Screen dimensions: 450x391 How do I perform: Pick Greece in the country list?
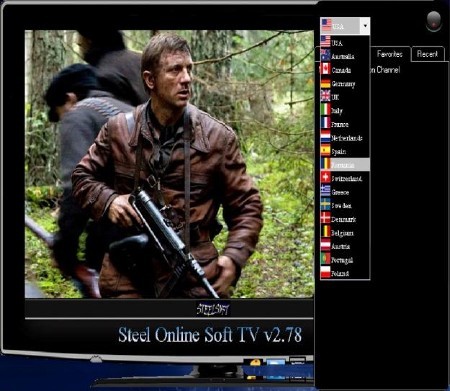coord(345,192)
